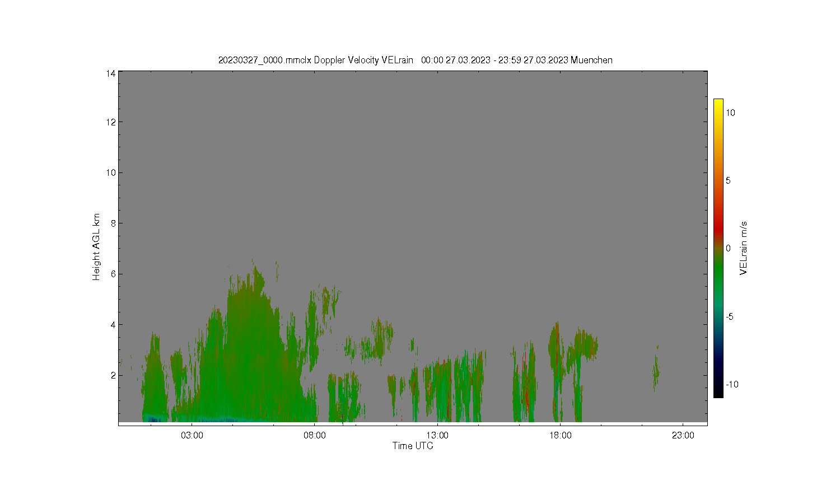
Task: Click the height axis label 12
Action: point(110,122)
